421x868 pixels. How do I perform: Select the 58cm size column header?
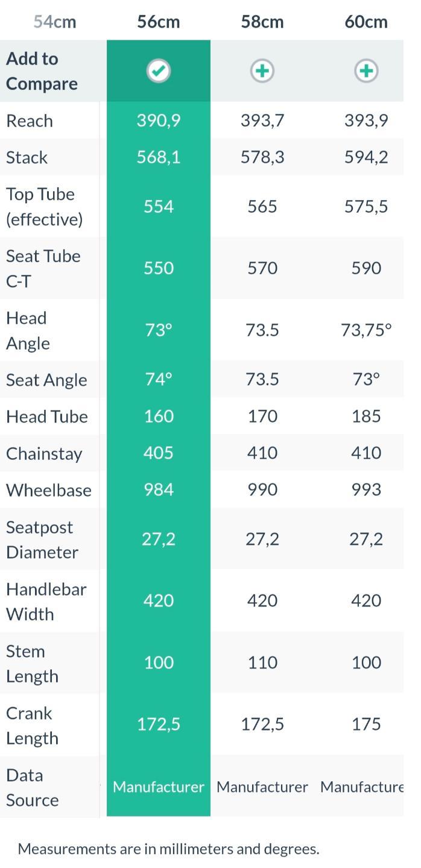click(262, 22)
